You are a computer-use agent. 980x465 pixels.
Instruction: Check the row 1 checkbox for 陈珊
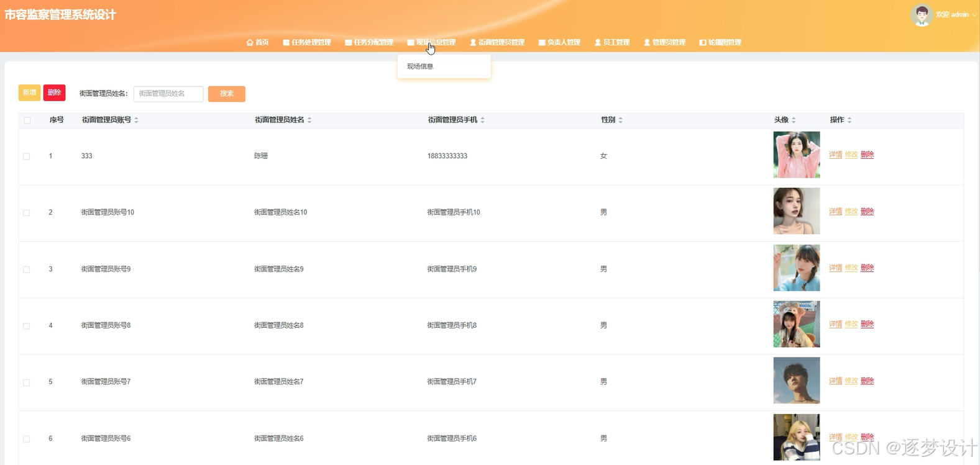click(27, 156)
